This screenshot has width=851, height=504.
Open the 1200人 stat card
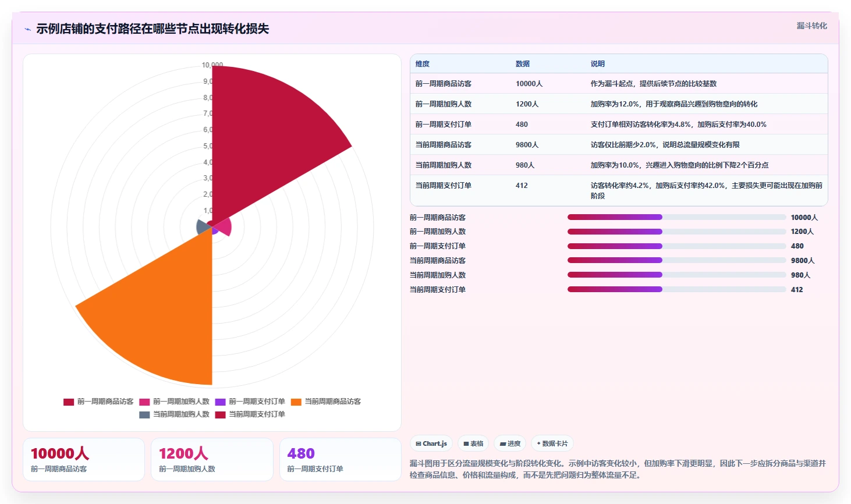click(x=212, y=460)
